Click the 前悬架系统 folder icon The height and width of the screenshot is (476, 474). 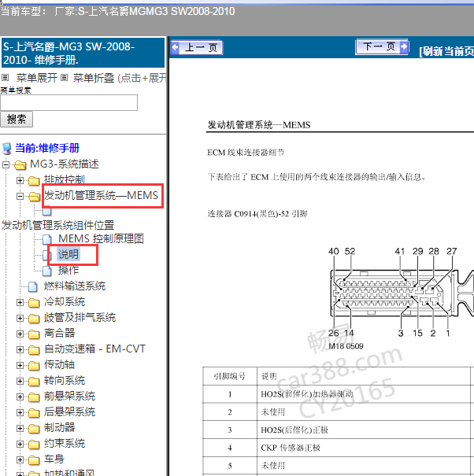pyautogui.click(x=34, y=397)
